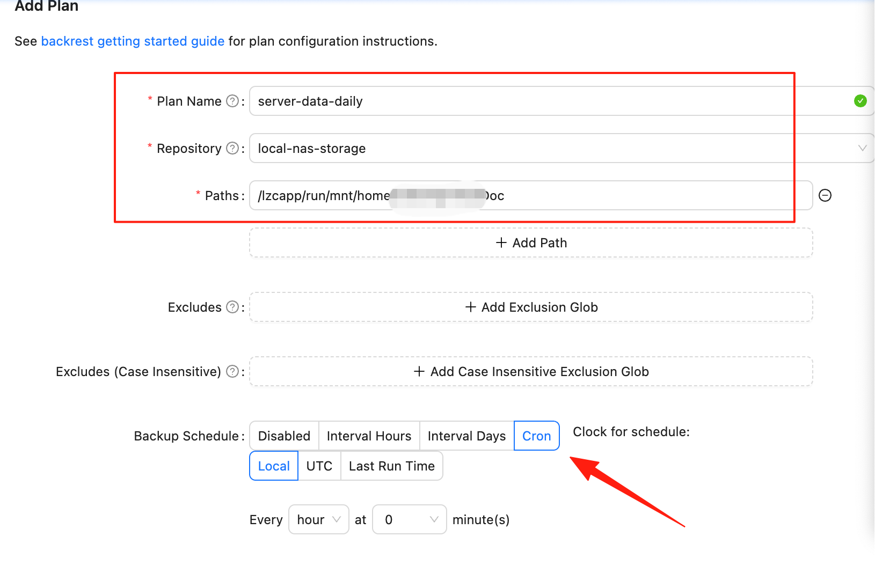Image resolution: width=875 pixels, height=588 pixels.
Task: Select Interval Hours schedule option
Action: click(x=369, y=436)
